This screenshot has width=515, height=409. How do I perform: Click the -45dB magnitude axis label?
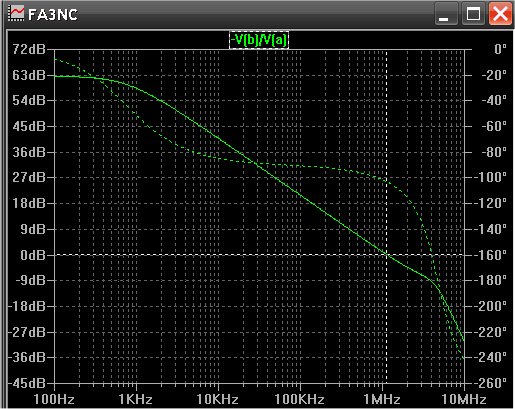click(27, 383)
